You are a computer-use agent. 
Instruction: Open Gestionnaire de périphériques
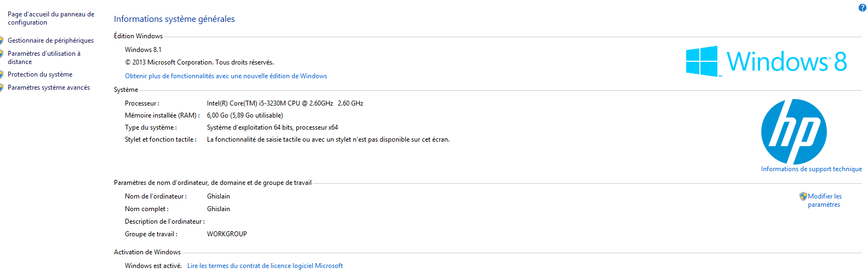(50, 40)
